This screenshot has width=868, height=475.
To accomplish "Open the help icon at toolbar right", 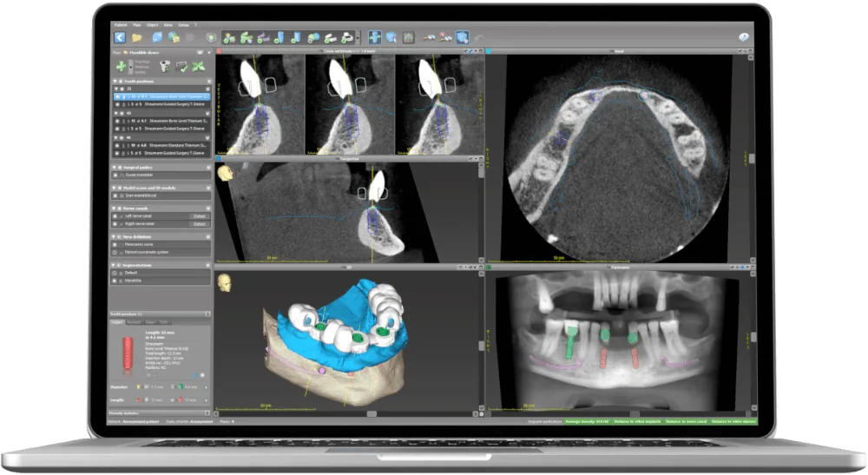I will coord(744,37).
